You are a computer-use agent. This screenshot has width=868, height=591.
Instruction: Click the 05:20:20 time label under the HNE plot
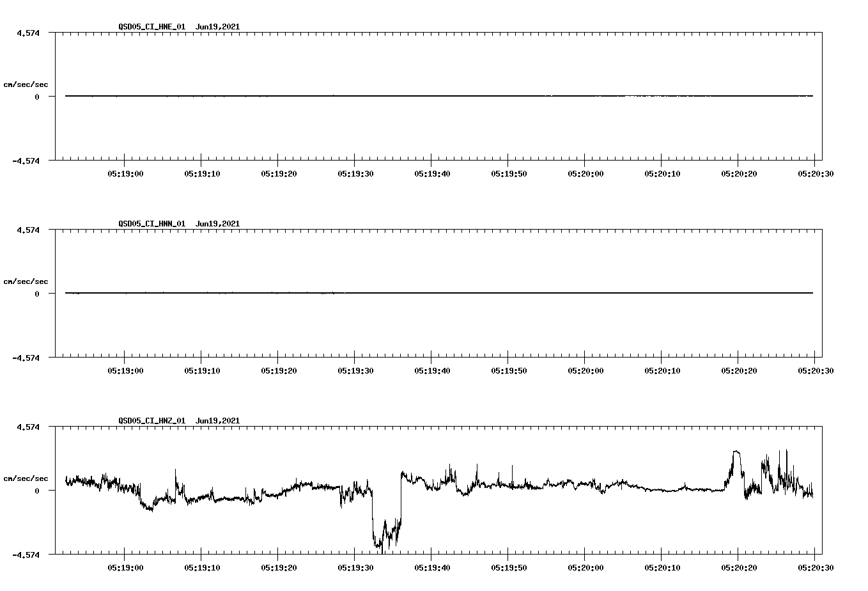click(739, 174)
